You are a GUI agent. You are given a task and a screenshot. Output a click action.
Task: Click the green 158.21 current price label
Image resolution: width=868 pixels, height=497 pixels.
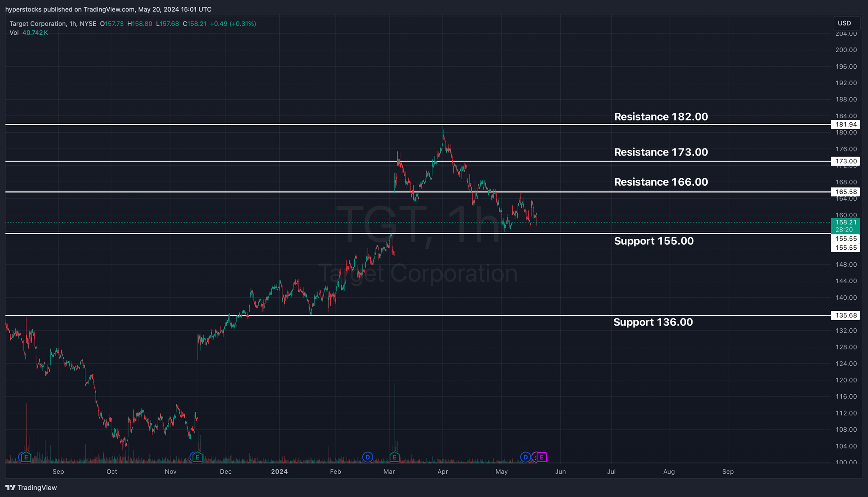tap(846, 222)
